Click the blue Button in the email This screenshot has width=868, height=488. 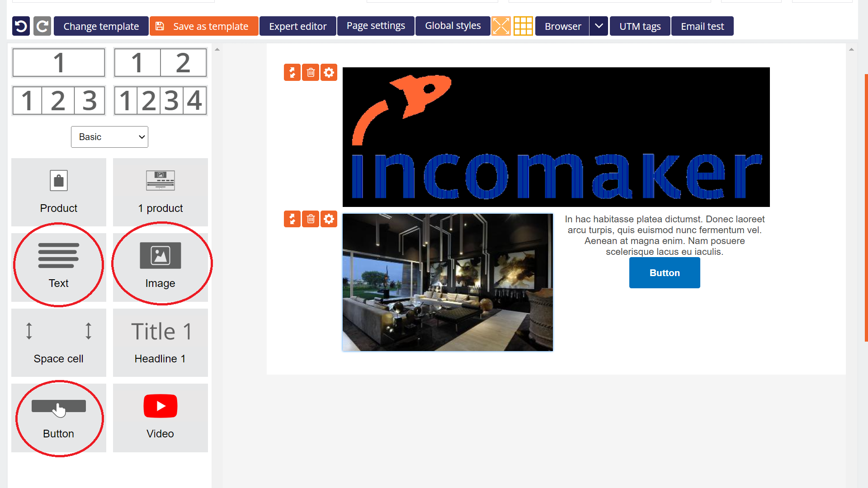(x=665, y=273)
